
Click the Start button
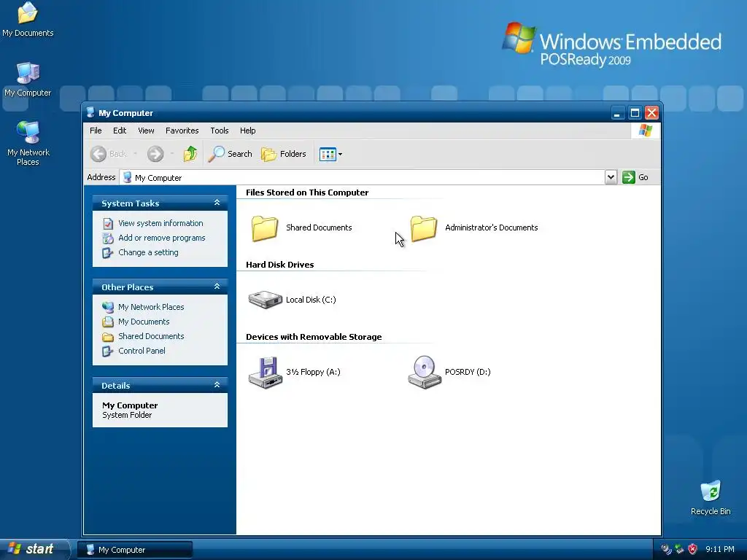point(35,550)
